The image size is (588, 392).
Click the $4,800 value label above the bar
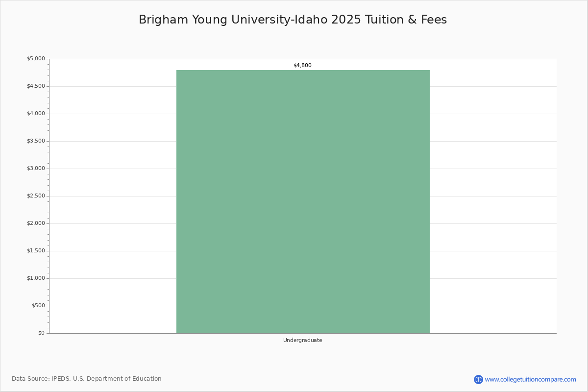[x=302, y=65]
